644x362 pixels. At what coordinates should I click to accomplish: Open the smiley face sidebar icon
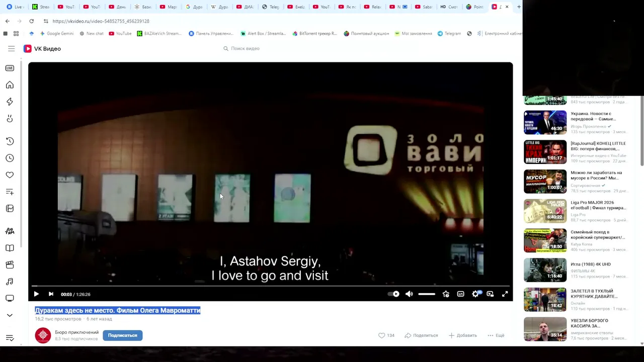click(x=10, y=119)
